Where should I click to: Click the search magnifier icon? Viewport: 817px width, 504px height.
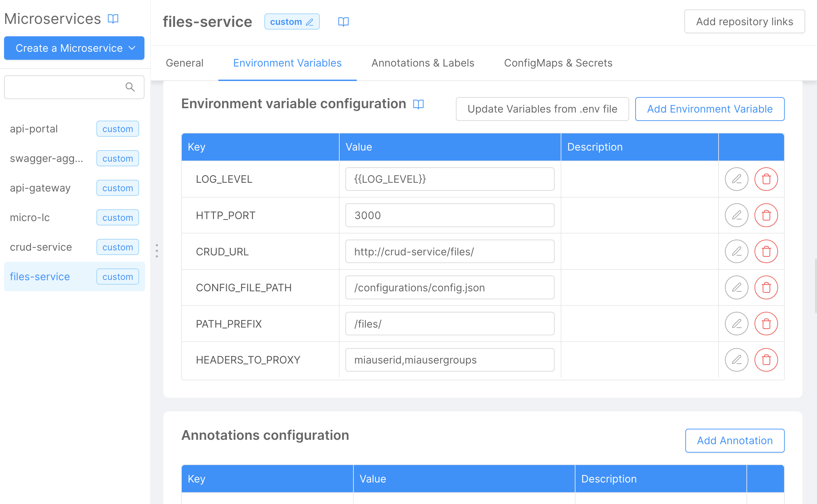coord(130,87)
